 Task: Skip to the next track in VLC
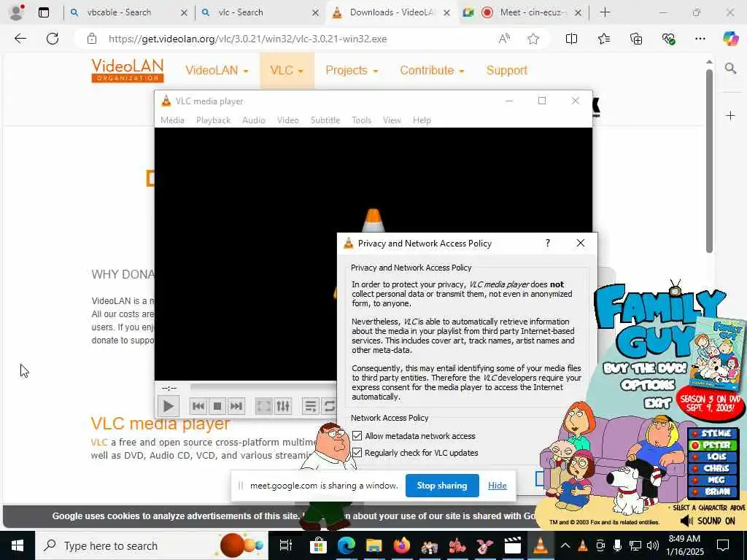[x=236, y=406]
